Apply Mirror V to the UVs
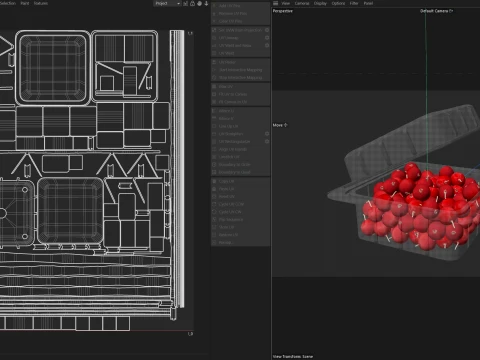Viewport: 480px width, 360px height. 240,118
